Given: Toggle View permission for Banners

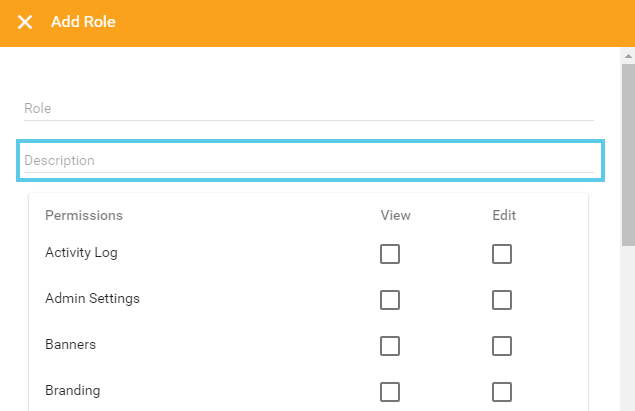Looking at the screenshot, I should click(390, 346).
